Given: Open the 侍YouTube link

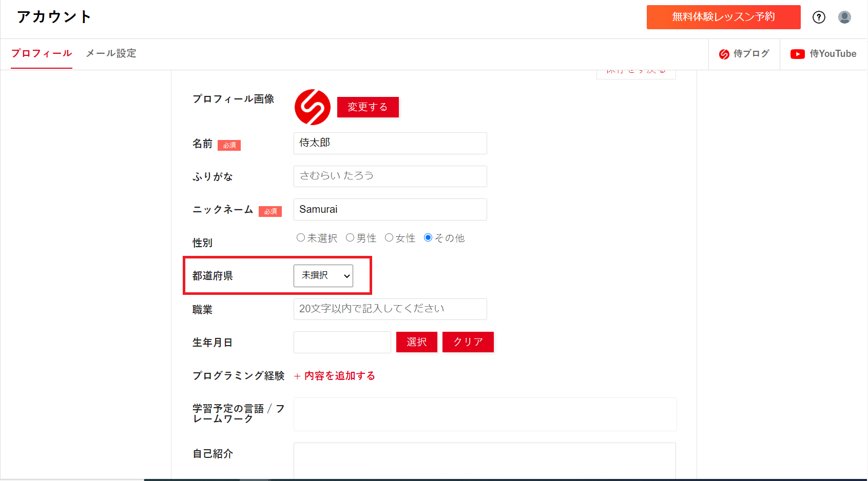Looking at the screenshot, I should 823,54.
